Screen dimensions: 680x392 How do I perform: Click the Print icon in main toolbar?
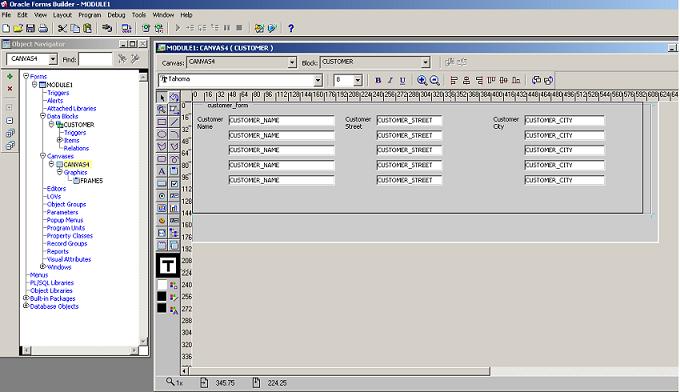(x=43, y=28)
